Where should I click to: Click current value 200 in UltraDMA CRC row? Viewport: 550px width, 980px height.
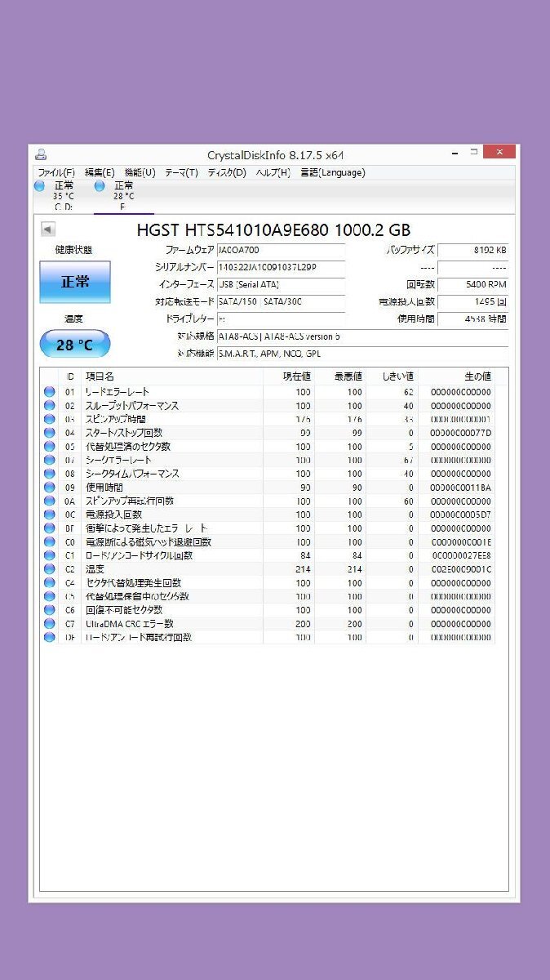(x=302, y=624)
